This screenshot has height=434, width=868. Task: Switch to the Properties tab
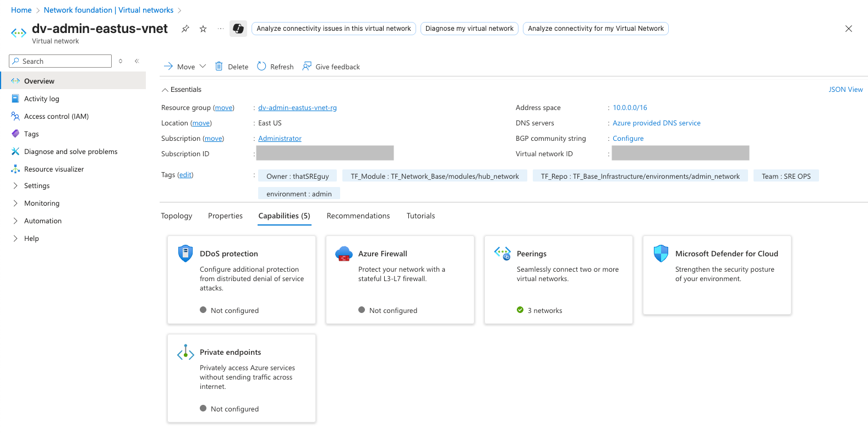[x=225, y=216]
